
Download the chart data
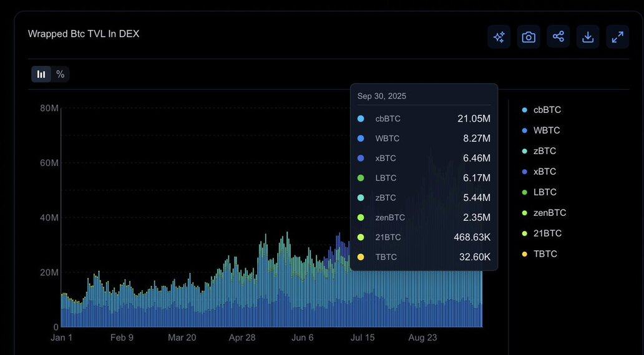[588, 37]
